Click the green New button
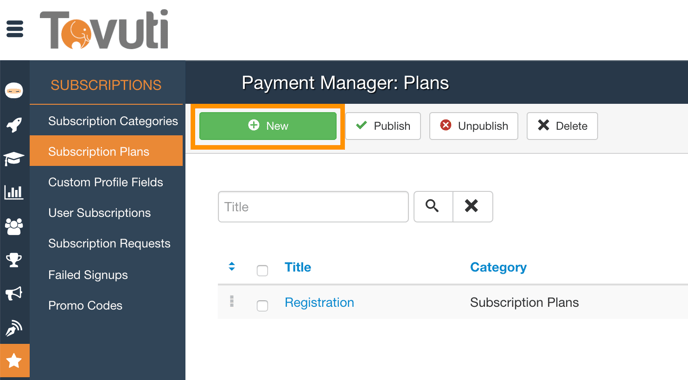 click(x=268, y=126)
